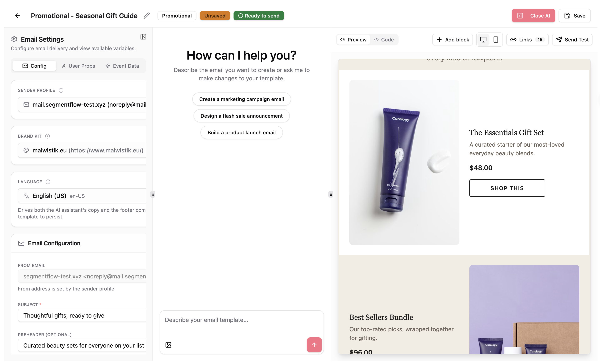The width and height of the screenshot is (600, 364).
Task: Click the SHOP THIS button
Action: tap(507, 188)
